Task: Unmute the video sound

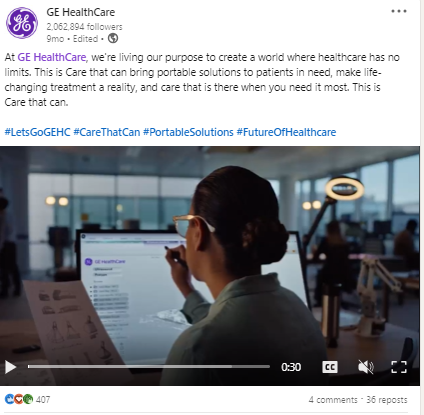Action: [x=366, y=367]
